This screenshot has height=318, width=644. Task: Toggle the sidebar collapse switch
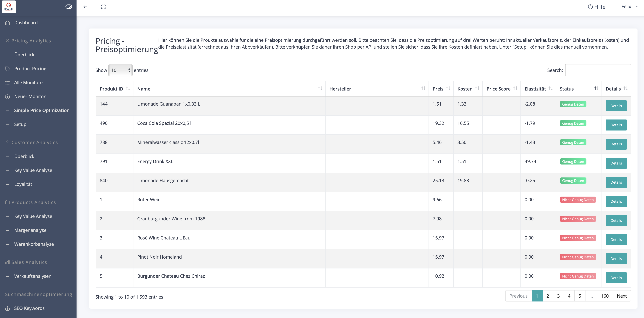[x=69, y=7]
